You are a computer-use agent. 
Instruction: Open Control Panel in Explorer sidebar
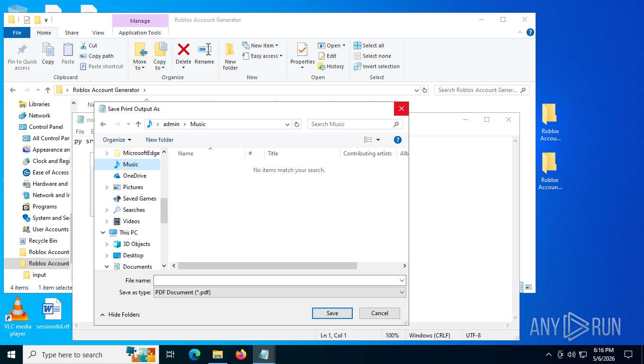tap(46, 127)
